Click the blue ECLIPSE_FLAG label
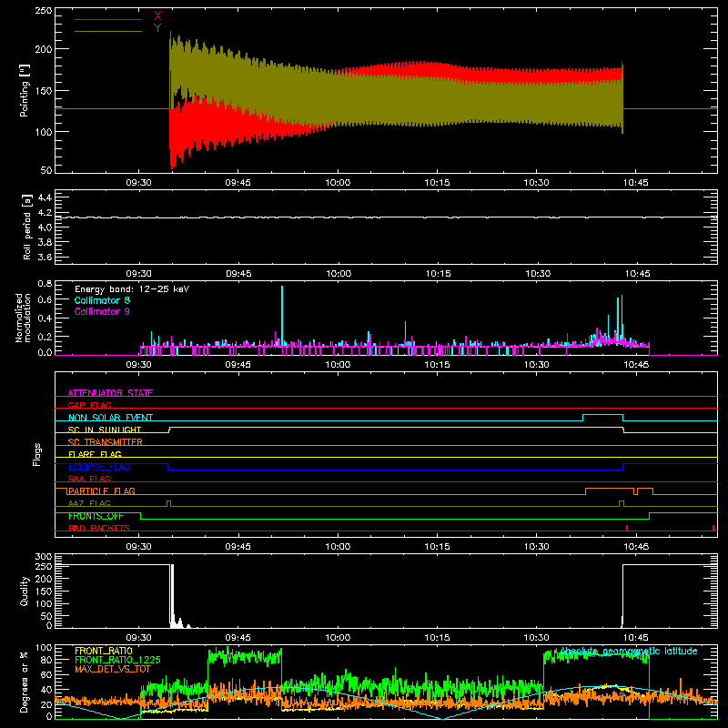728x728 pixels. click(99, 467)
